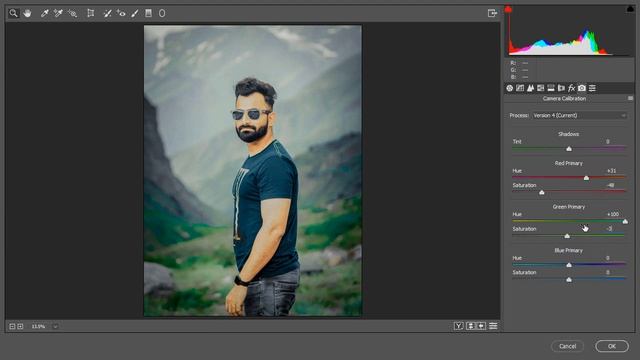Open the Split Toning panel tab
The width and height of the screenshot is (640, 360).
point(551,88)
